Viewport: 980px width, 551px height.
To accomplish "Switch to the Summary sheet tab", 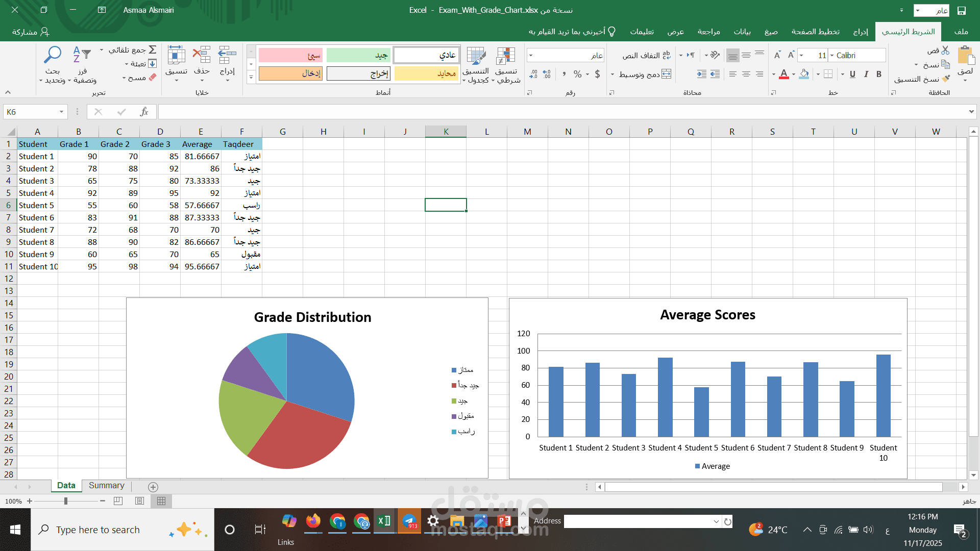I will point(106,486).
